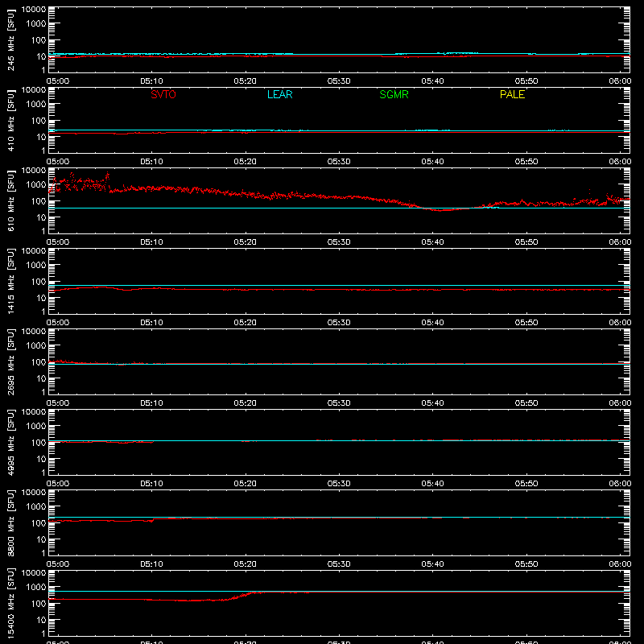Click 05:40 tick label below 410 MHz plot
The width and height of the screenshot is (644, 644).
pos(432,162)
